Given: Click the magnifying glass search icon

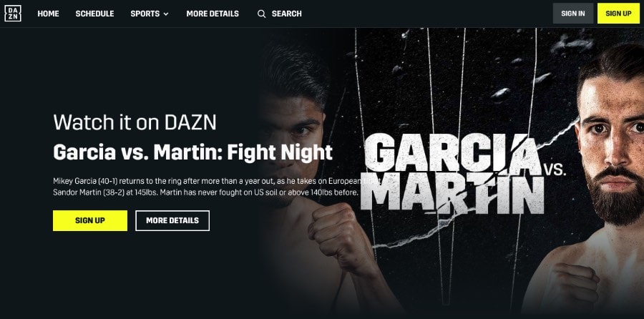Looking at the screenshot, I should tap(261, 14).
